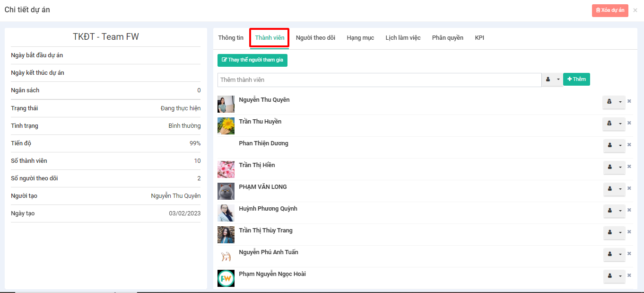
Task: Click Thay thế người tham gia button
Action: [x=252, y=60]
